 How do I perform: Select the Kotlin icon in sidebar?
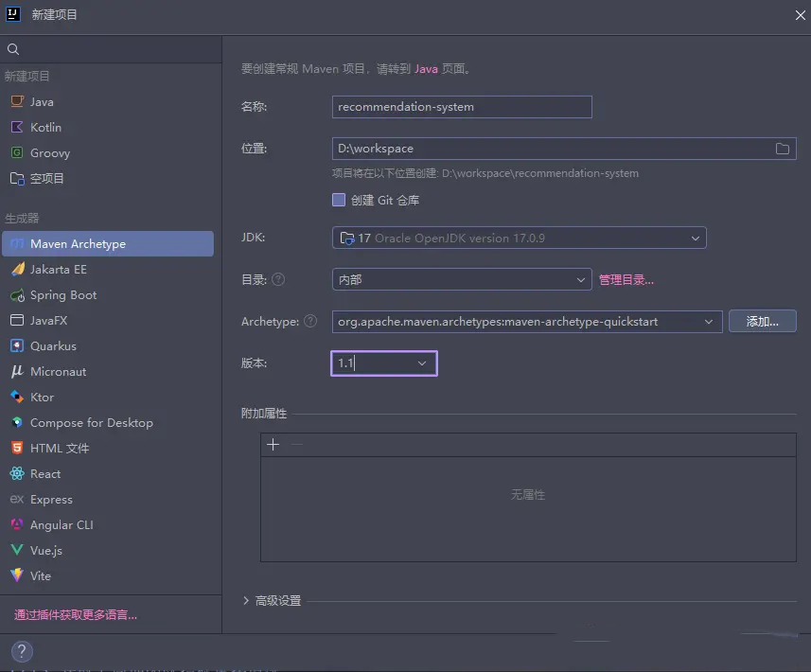(17, 127)
